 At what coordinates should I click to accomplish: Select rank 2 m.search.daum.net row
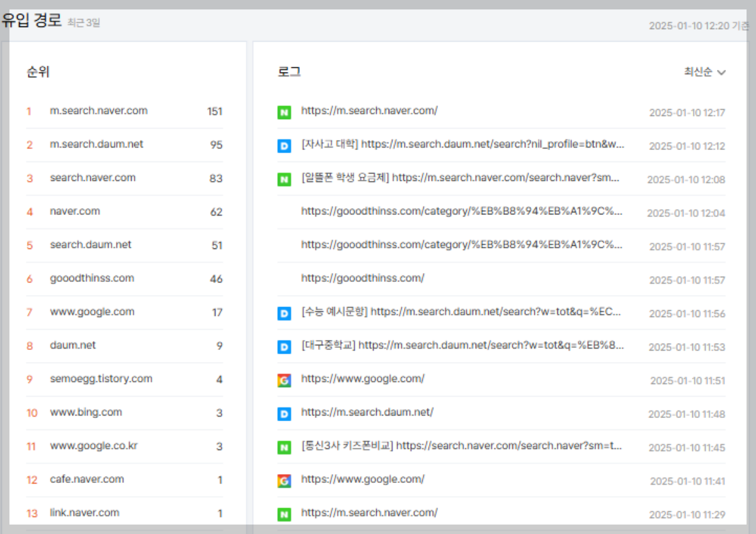tap(125, 144)
